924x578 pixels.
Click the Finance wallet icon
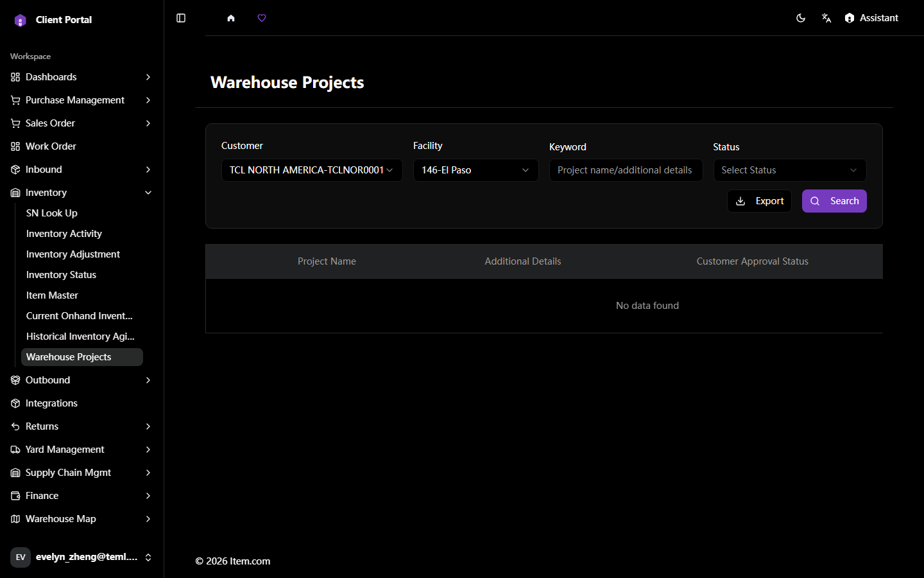pos(15,496)
